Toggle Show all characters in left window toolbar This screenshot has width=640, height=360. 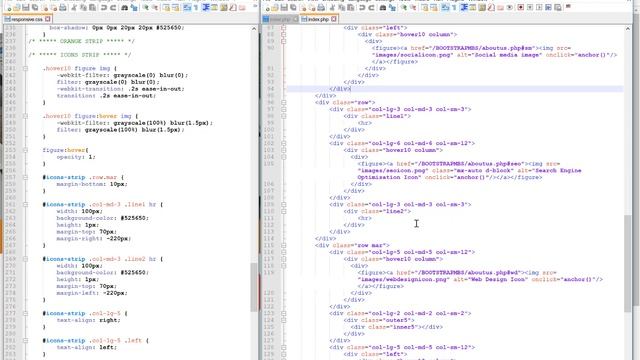(196, 7)
